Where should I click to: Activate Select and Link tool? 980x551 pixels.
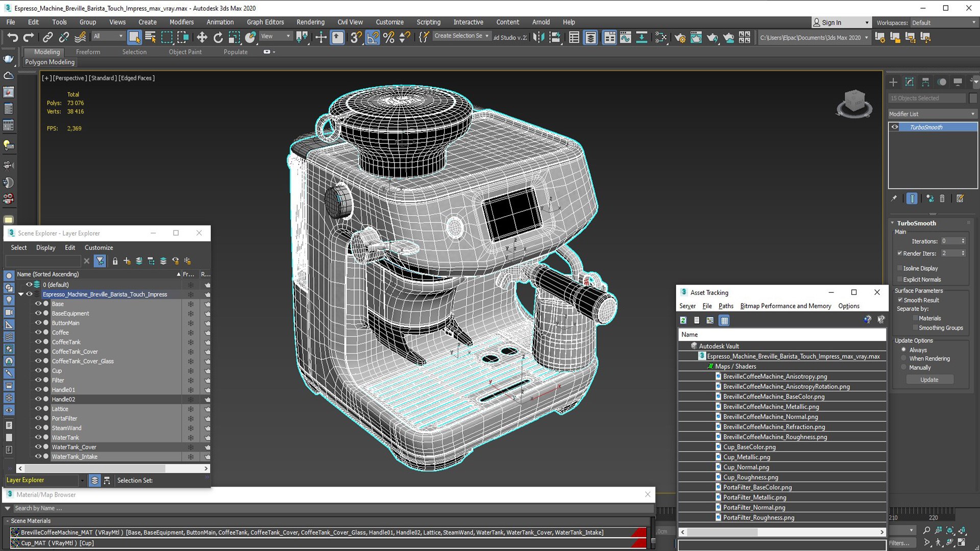pos(47,37)
